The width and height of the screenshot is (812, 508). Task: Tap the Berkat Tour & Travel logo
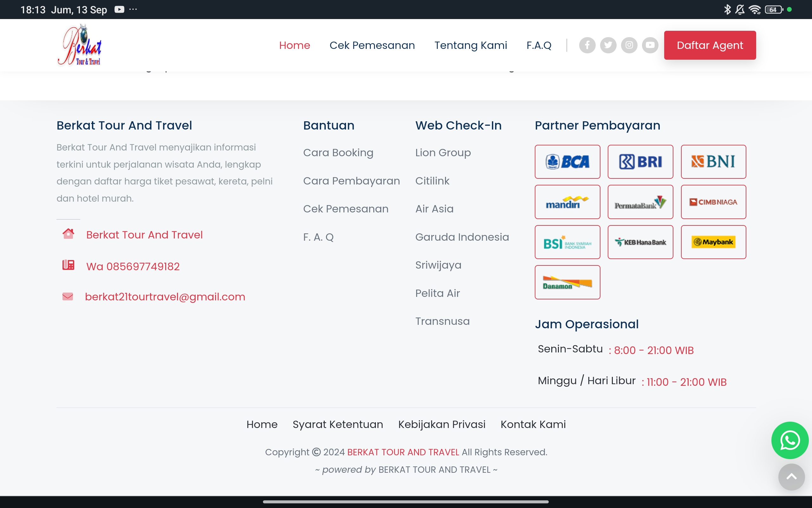coord(80,45)
